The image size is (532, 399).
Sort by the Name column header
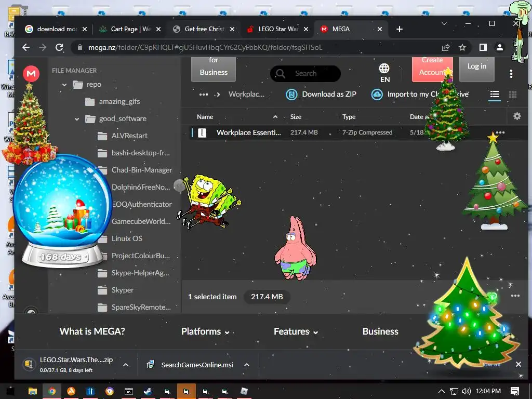(205, 117)
